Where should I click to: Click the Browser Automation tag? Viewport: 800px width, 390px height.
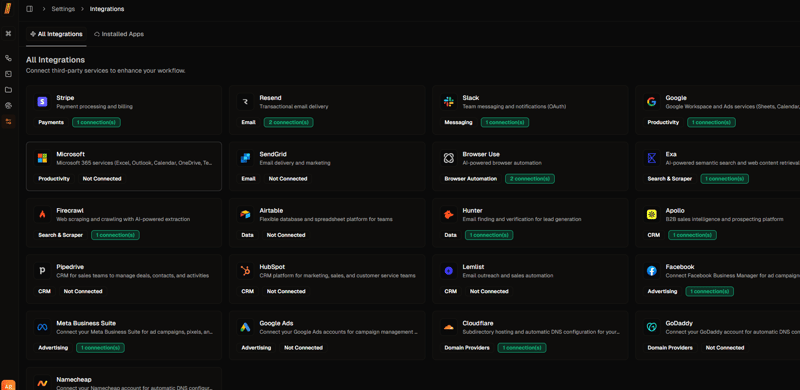[470, 179]
